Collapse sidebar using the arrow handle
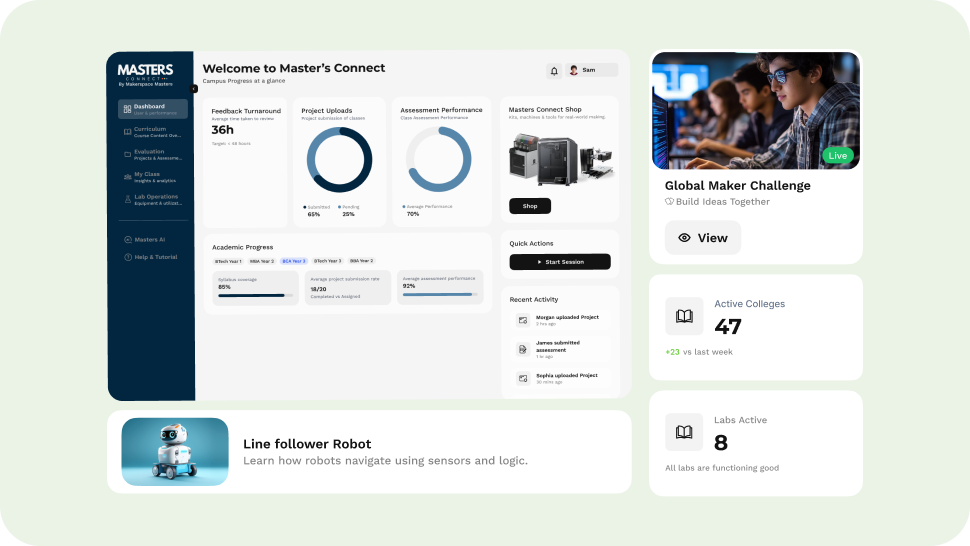This screenshot has height=546, width=970. [x=194, y=89]
